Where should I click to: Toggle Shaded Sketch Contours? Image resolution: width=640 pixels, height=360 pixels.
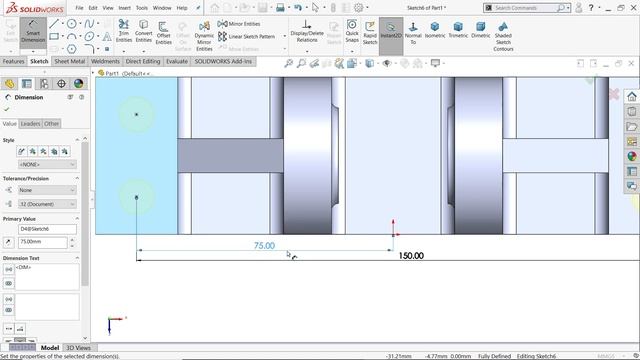pyautogui.click(x=503, y=36)
